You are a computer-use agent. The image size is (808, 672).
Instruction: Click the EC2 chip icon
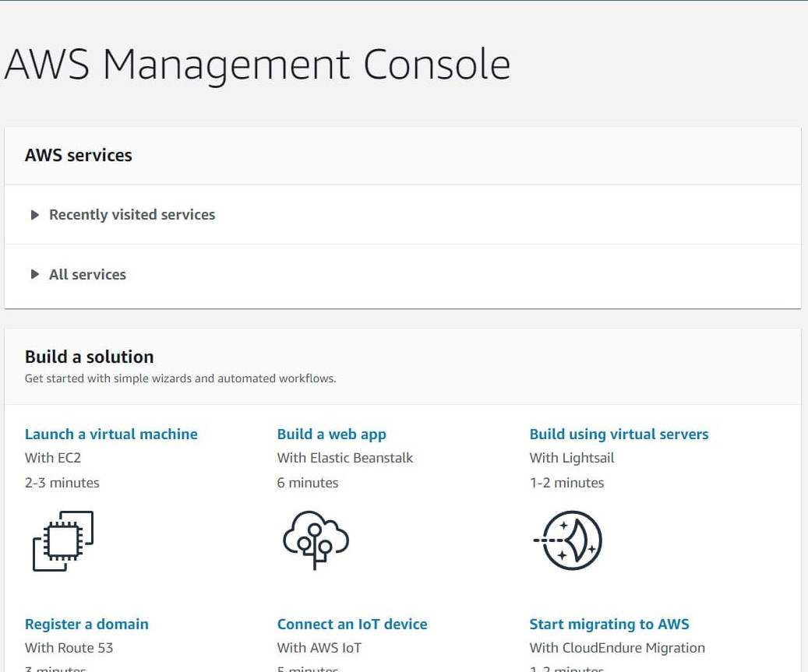click(x=63, y=540)
